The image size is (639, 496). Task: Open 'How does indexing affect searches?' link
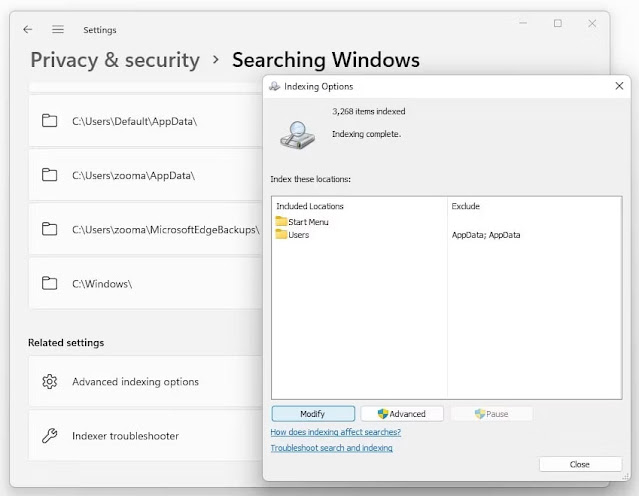pyautogui.click(x=335, y=432)
